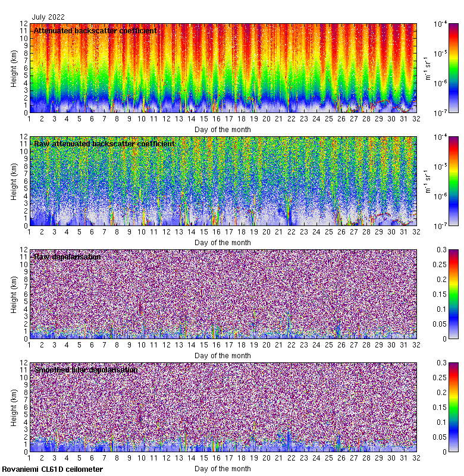Screen dimensions: 464x476
Task: Click the 'Rovaniemi CL61D ceilometer' label
Action: pos(52,469)
